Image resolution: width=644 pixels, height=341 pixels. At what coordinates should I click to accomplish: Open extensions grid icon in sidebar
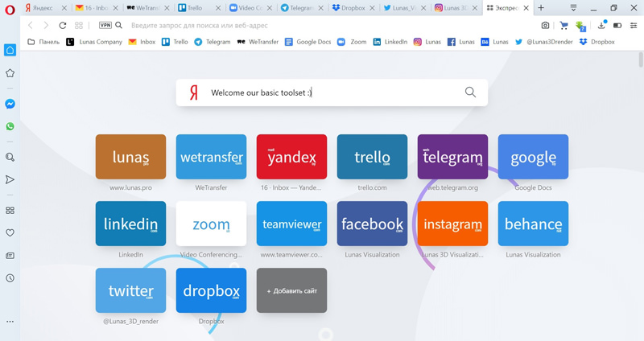(10, 211)
